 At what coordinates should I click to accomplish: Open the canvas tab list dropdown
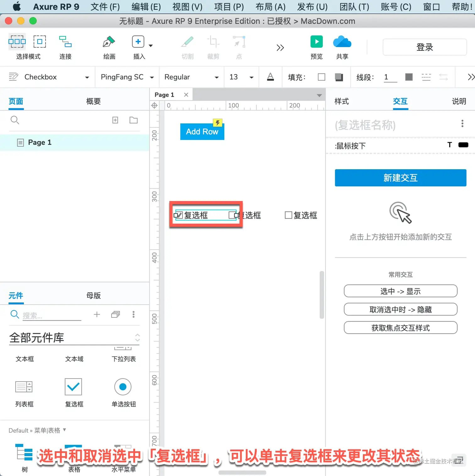point(319,95)
